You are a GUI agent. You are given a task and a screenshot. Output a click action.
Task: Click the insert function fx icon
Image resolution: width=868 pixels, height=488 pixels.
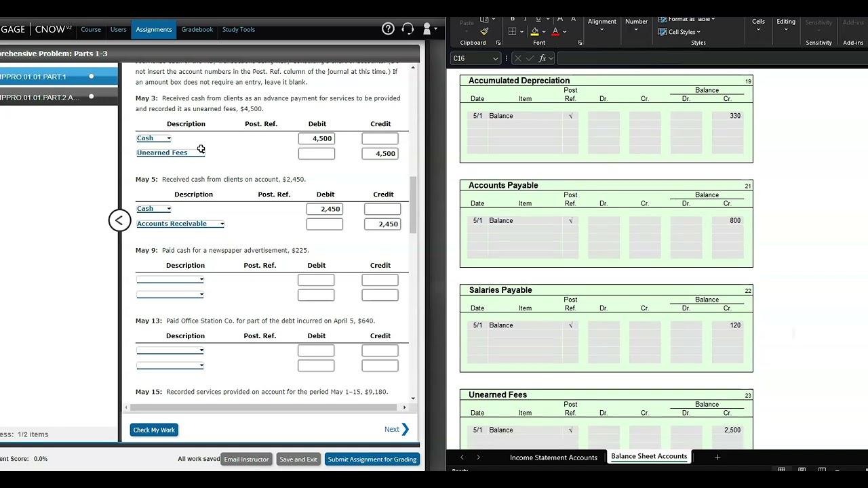[542, 58]
